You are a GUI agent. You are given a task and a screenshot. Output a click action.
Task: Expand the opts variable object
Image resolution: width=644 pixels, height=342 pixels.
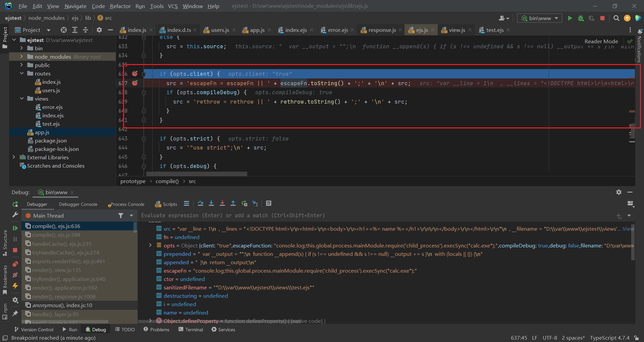coord(150,245)
